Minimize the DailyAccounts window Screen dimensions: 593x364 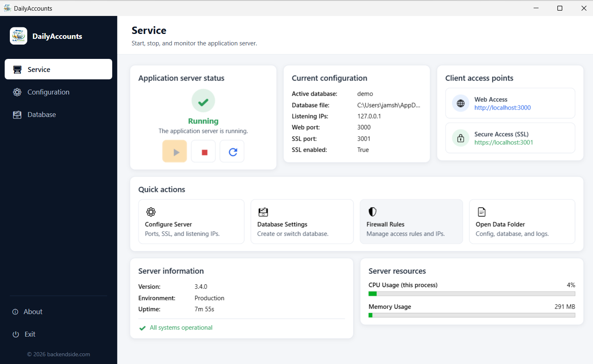tap(536, 8)
